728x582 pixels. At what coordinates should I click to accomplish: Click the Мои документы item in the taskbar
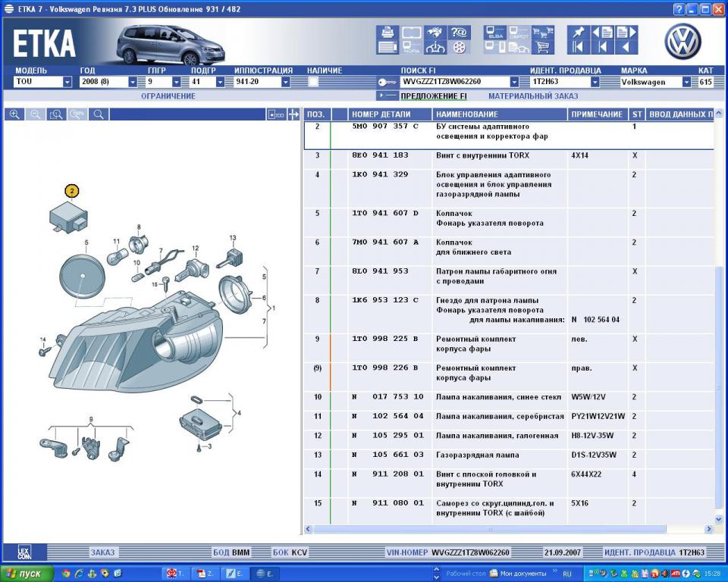[518, 573]
